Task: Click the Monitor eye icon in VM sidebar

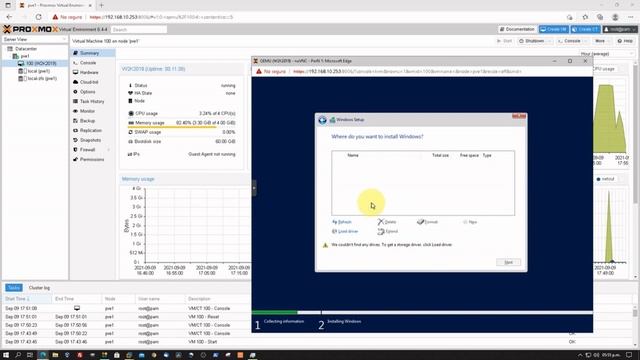Action: pos(76,111)
